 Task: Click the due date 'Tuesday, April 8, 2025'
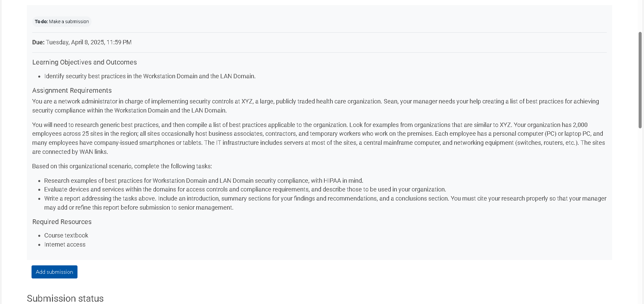tap(75, 42)
